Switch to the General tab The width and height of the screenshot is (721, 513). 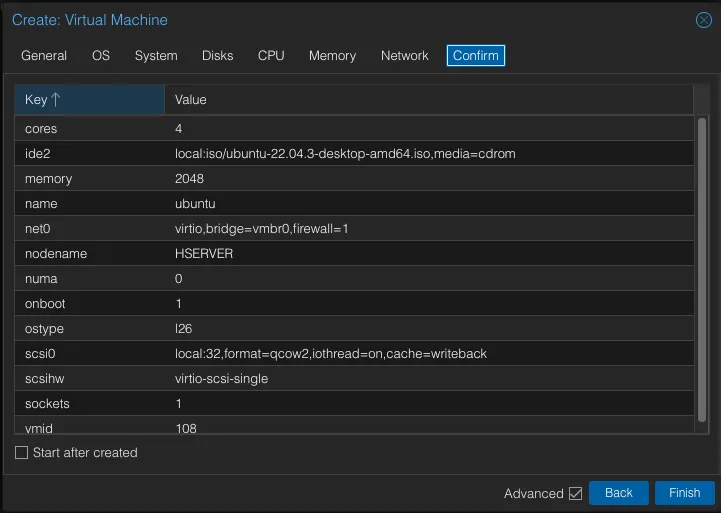[x=44, y=56]
